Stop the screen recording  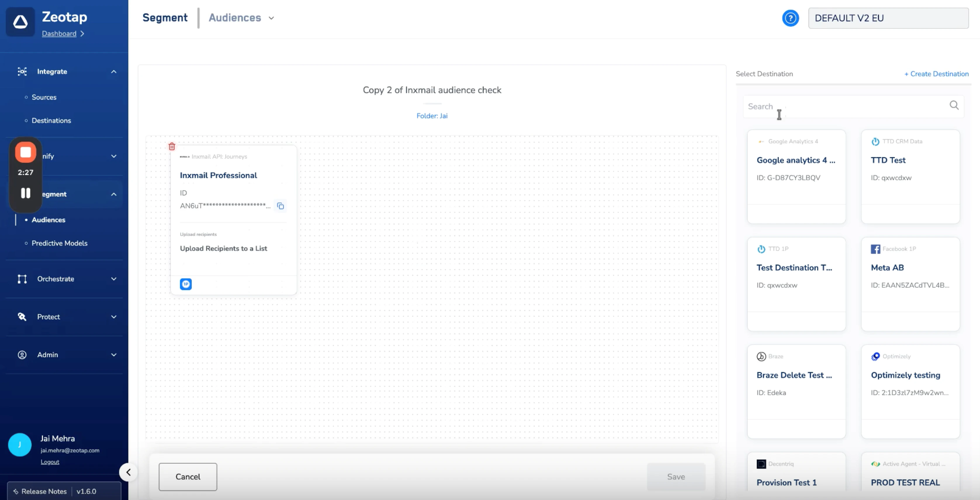point(25,152)
